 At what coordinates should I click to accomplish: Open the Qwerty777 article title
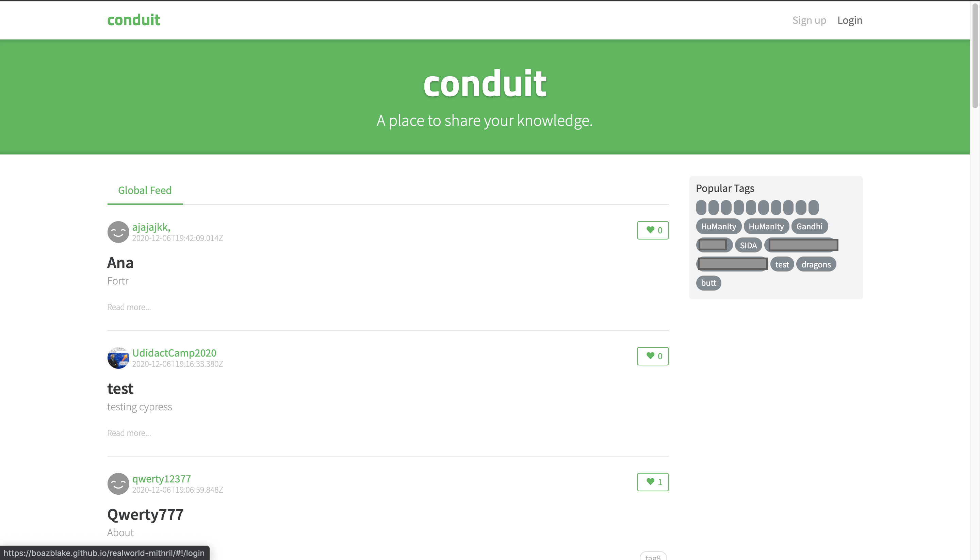(x=145, y=515)
